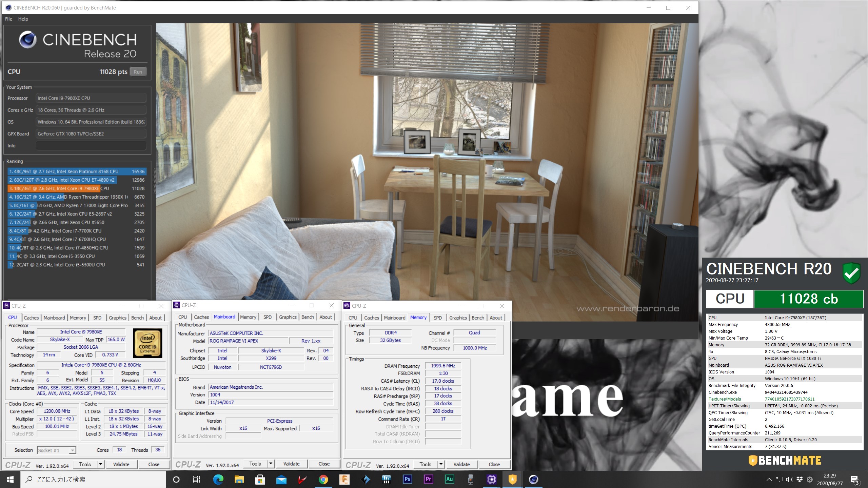This screenshot has height=488, width=868.
Task: Switch to CPU-Z from the taskbar
Action: click(x=491, y=480)
